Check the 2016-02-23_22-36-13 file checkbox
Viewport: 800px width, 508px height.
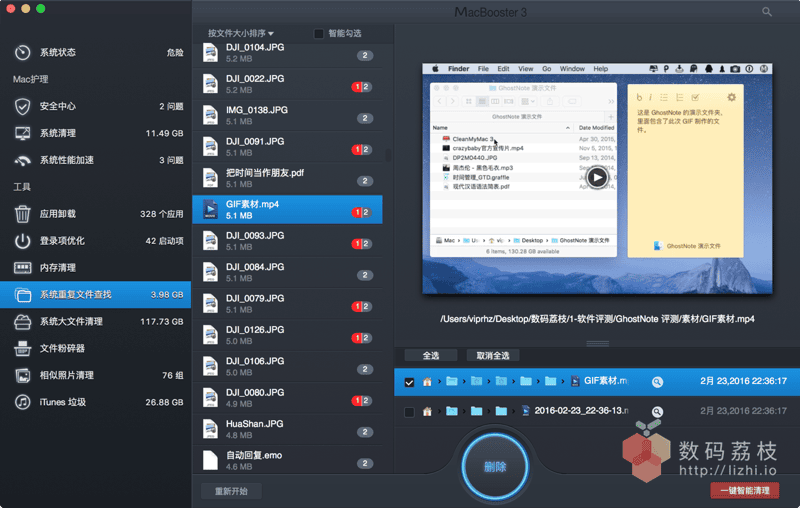(x=409, y=412)
